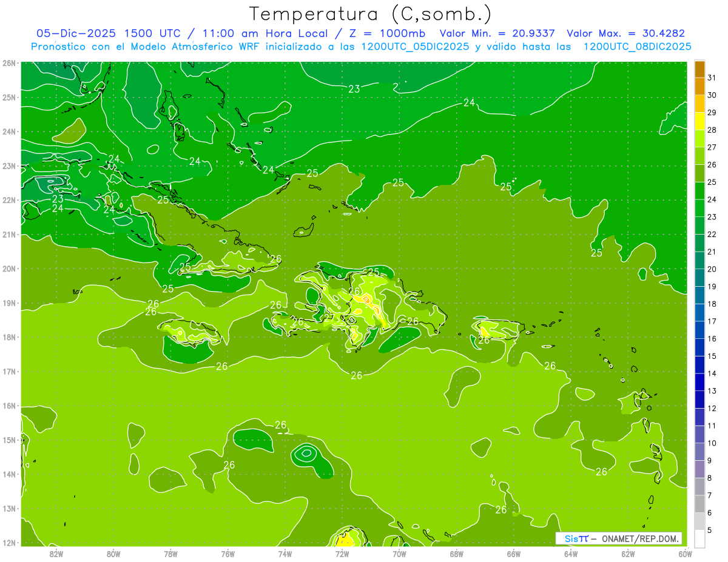Click the color scale label '8'
Viewport: 728px width, 562px height.
(x=710, y=478)
